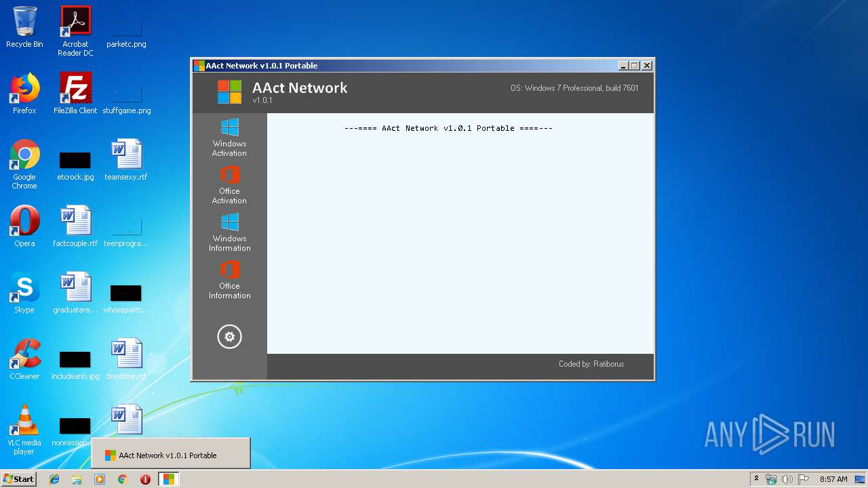This screenshot has width=868, height=488.
Task: Select FileZilla Client desktop shortcut
Action: (75, 94)
